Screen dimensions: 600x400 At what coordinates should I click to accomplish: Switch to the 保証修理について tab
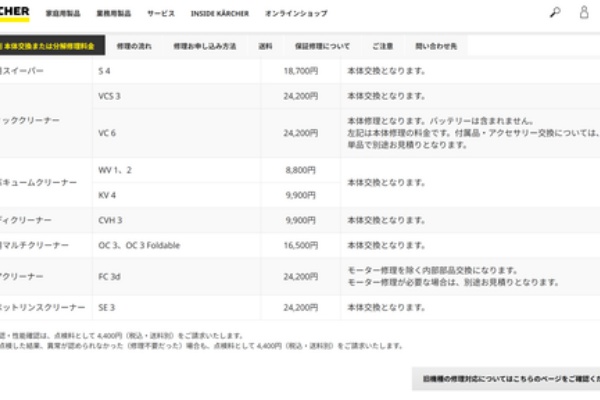click(322, 46)
